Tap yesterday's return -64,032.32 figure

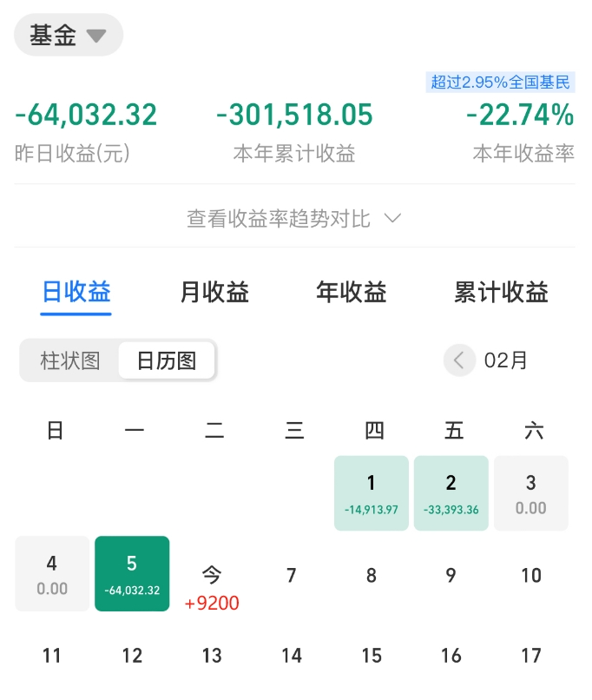coord(86,115)
